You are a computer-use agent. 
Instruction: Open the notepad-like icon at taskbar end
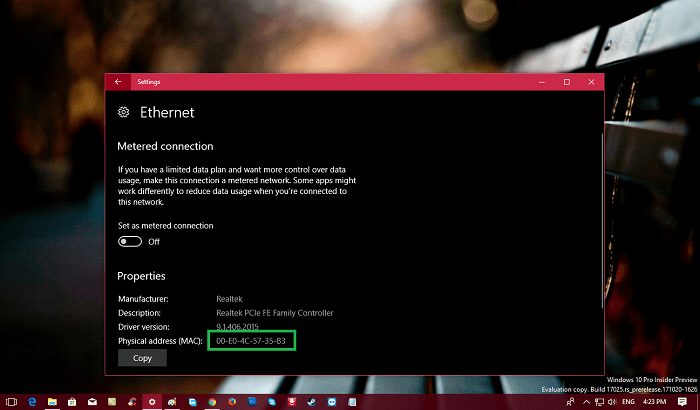352,402
